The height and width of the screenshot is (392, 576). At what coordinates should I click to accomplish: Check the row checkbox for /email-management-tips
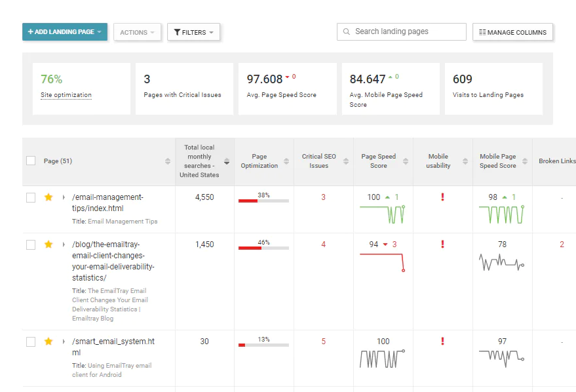click(30, 197)
